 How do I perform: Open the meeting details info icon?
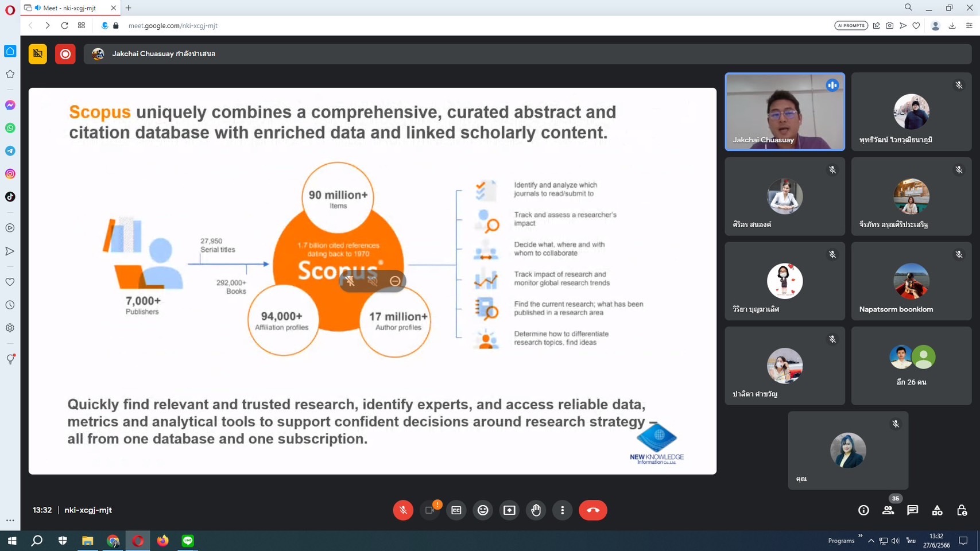(x=863, y=510)
